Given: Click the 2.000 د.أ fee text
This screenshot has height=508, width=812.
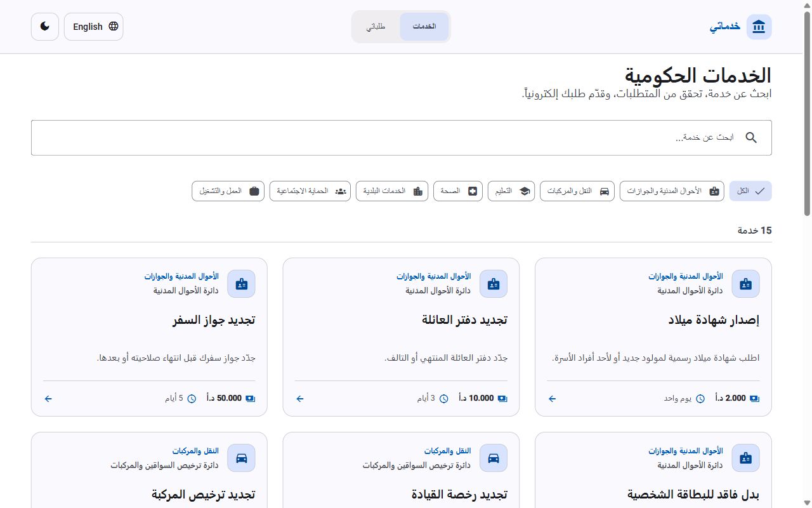Looking at the screenshot, I should click(730, 399).
